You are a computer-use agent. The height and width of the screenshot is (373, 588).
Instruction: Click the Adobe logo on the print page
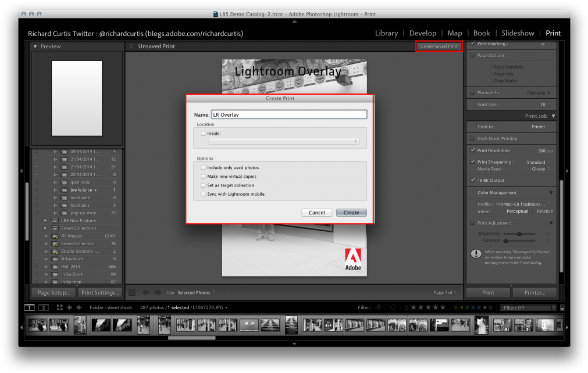[353, 259]
